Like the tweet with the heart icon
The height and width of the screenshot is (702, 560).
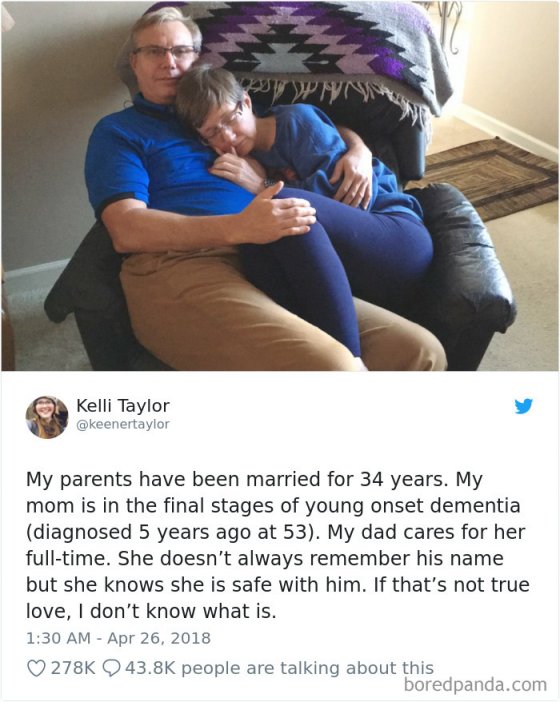tap(36, 668)
